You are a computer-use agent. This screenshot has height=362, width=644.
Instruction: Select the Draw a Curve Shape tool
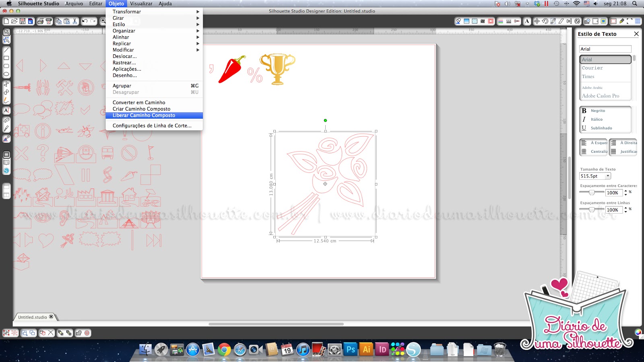point(6,92)
